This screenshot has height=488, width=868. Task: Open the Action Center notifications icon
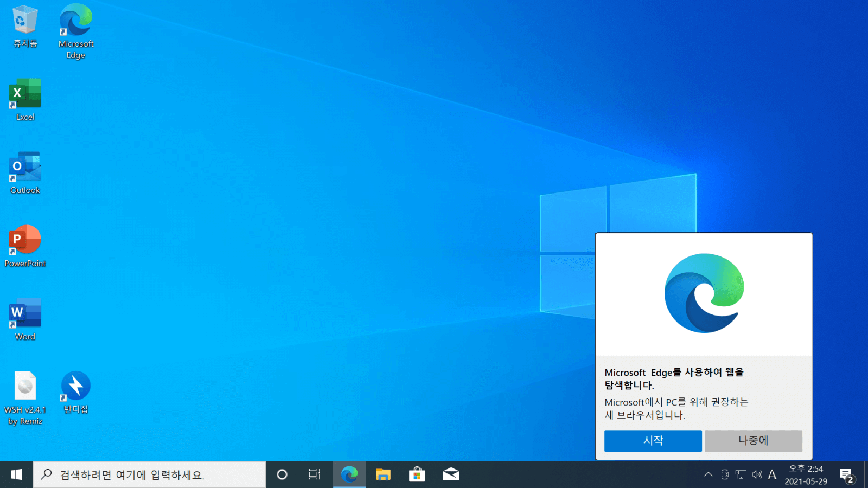(x=847, y=474)
